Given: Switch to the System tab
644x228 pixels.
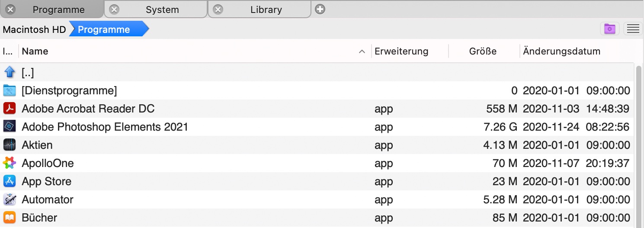Looking at the screenshot, I should 162,10.
